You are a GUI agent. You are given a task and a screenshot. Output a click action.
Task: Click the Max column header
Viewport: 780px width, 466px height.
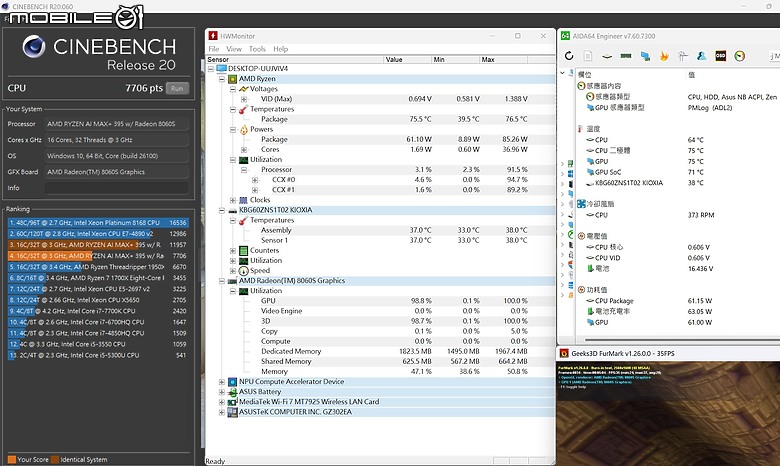(503, 59)
